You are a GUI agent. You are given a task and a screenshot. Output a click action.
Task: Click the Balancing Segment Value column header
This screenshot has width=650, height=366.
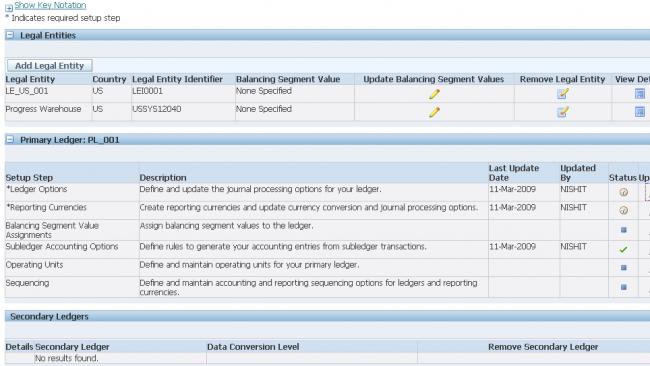click(288, 79)
